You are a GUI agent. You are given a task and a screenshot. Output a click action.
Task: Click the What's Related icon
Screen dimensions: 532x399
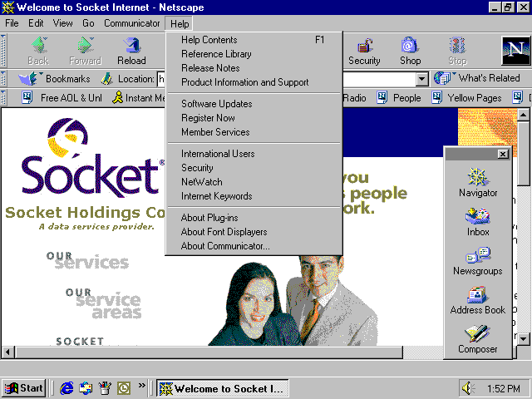pyautogui.click(x=443, y=78)
